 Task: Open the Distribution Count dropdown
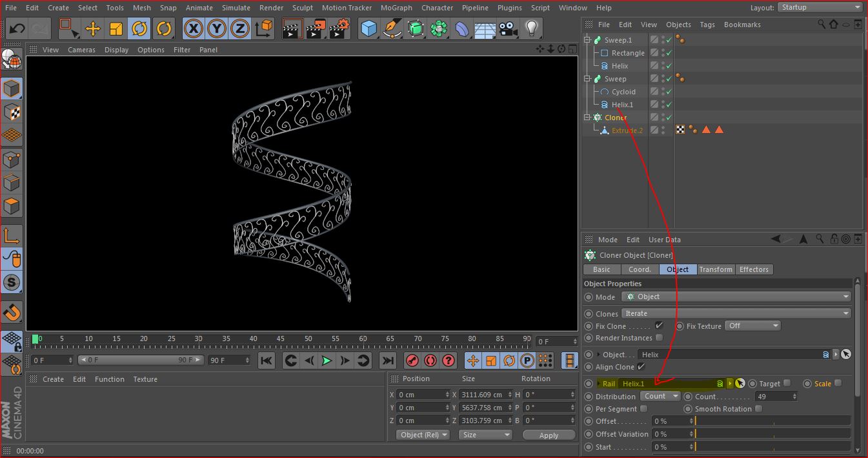pos(660,397)
